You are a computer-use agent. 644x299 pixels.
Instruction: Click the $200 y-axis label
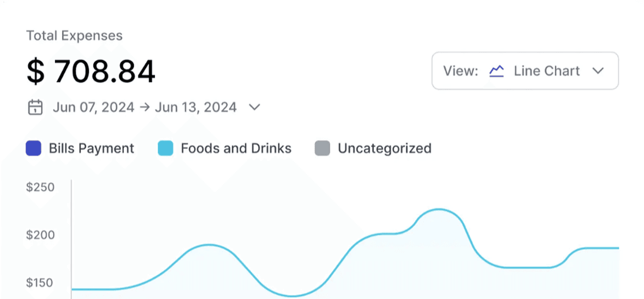pos(40,235)
